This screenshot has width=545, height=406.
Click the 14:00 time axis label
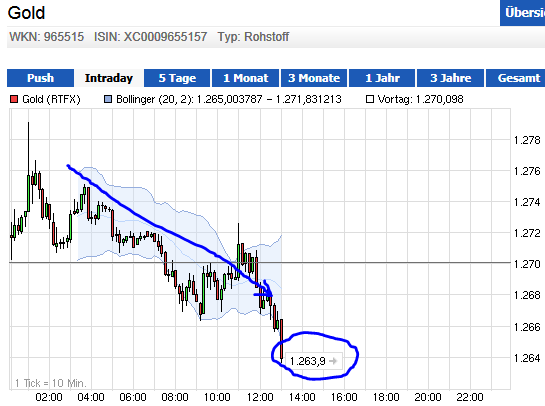(302, 397)
